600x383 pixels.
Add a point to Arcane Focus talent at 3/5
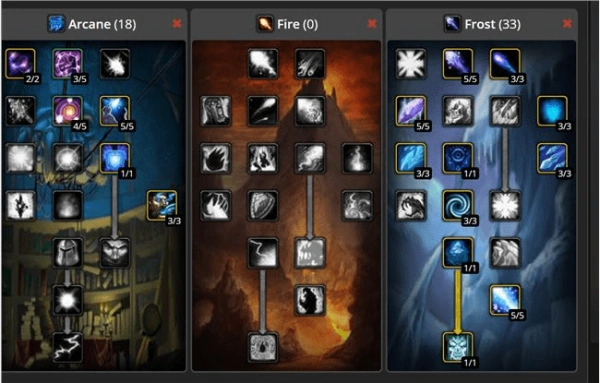click(68, 64)
